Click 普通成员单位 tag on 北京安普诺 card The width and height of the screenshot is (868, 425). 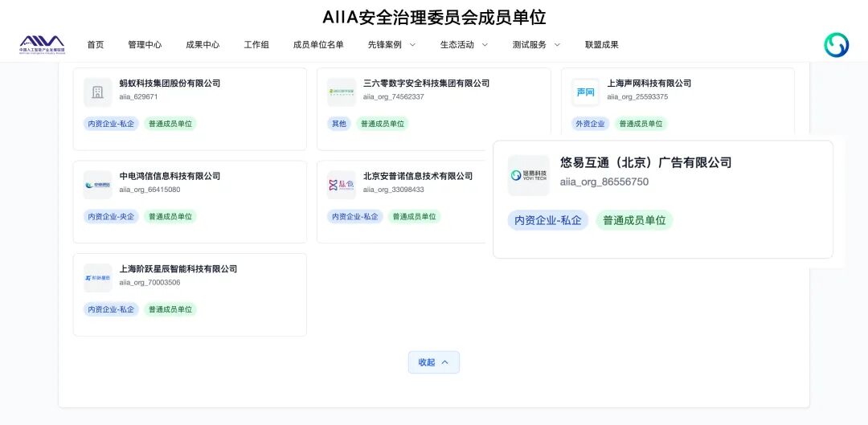pos(414,216)
